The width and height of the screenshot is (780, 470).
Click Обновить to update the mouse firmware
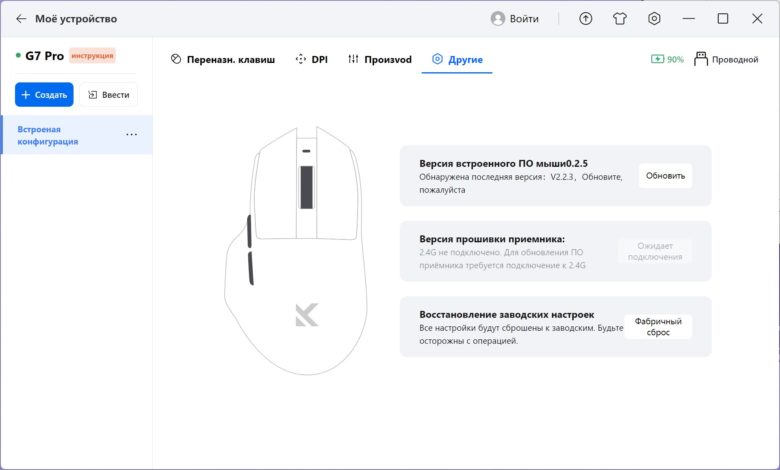click(x=665, y=176)
